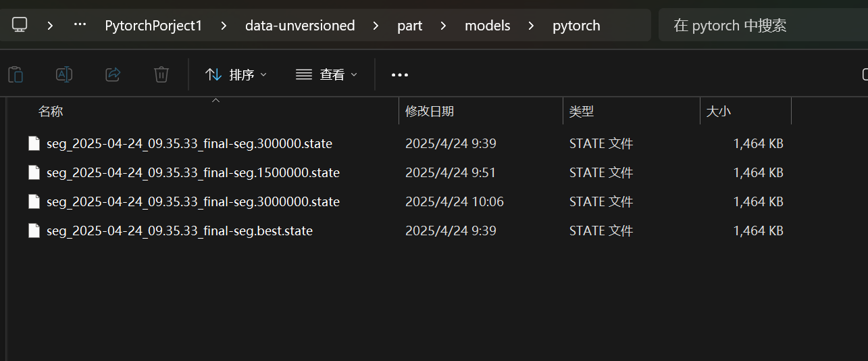The width and height of the screenshot is (868, 361).
Task: Click the This PC monitor icon
Action: 20,26
